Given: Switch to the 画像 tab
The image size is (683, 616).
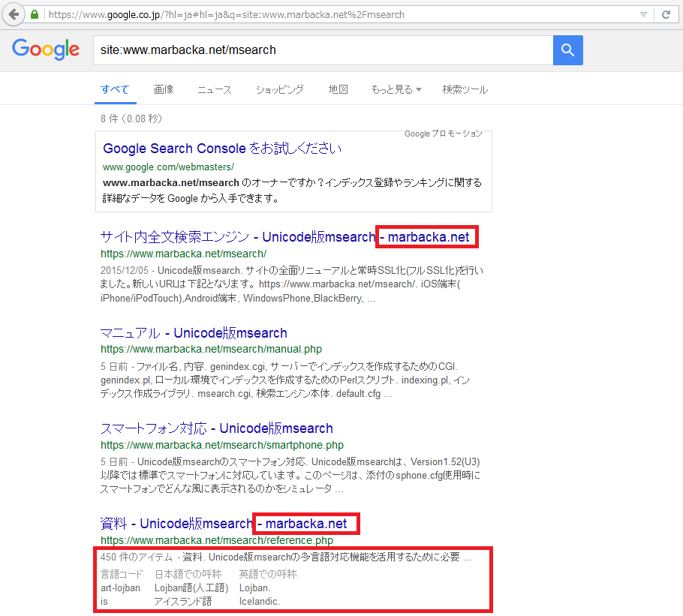Looking at the screenshot, I should (x=164, y=90).
